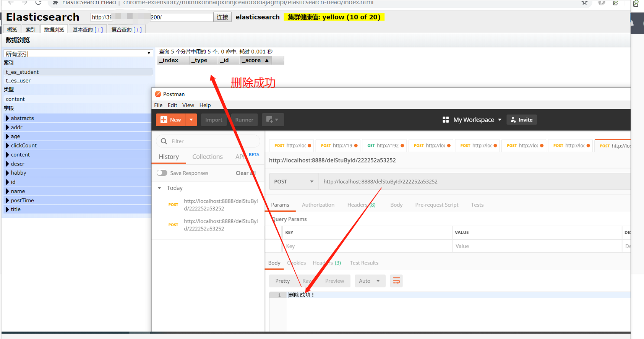Open the View menu in Postman
The width and height of the screenshot is (644, 339).
pyautogui.click(x=188, y=105)
